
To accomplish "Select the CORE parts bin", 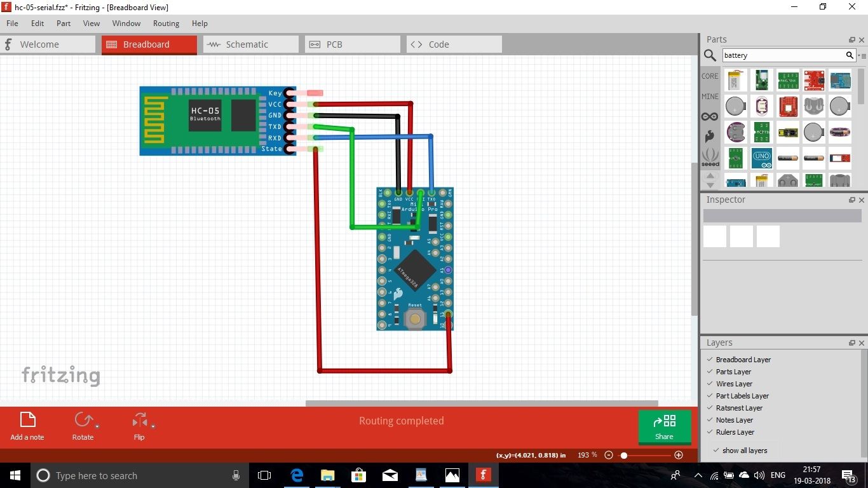I will point(710,76).
